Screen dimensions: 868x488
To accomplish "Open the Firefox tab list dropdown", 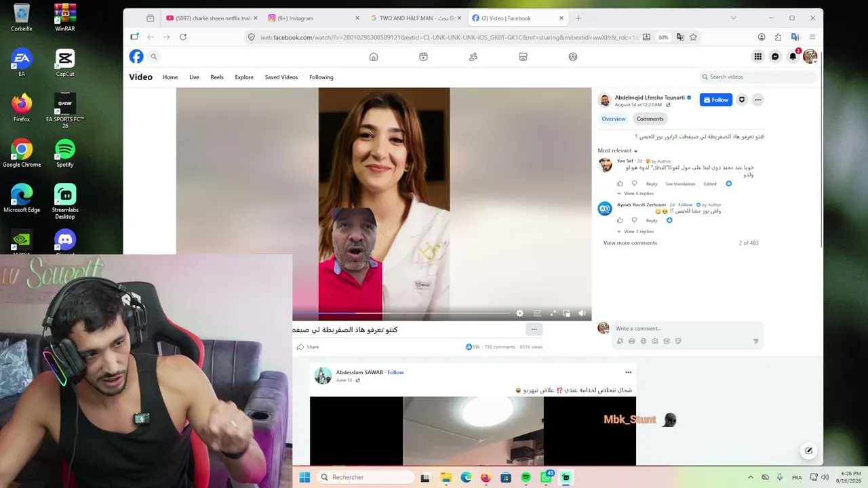I will 733,18.
